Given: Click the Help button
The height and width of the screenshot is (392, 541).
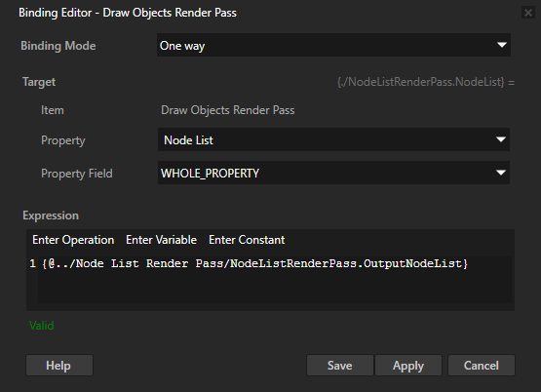Looking at the screenshot, I should pos(59,365).
